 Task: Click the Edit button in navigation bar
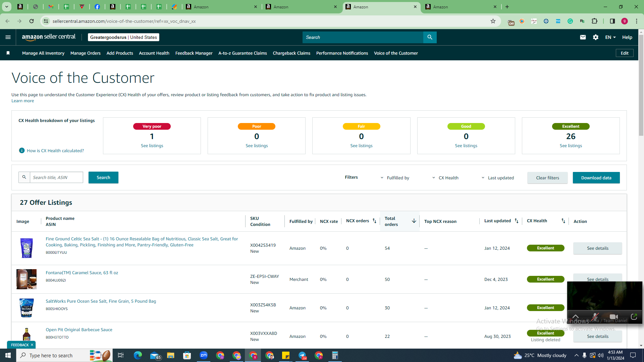625,53
